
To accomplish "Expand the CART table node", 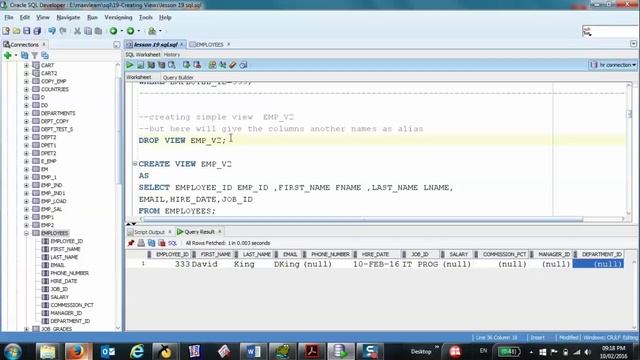I will click(27, 65).
